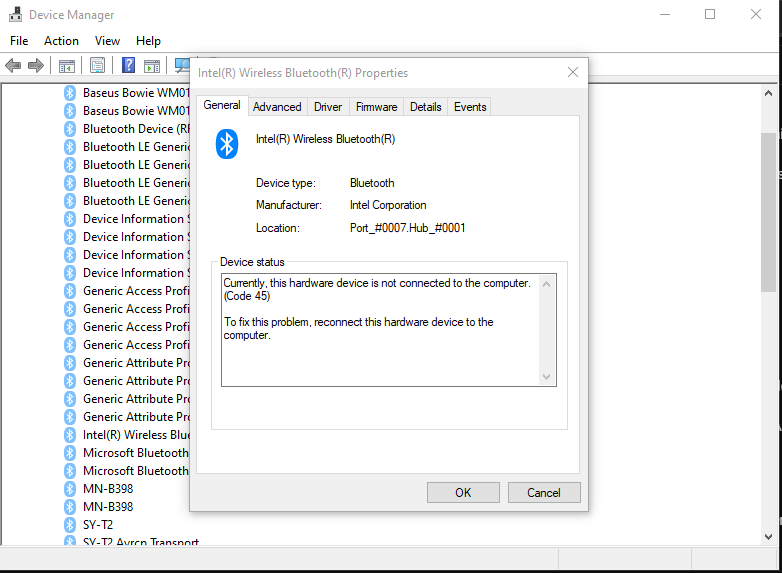
Task: Click the device list vertical scrollbar thumb
Action: click(768, 212)
